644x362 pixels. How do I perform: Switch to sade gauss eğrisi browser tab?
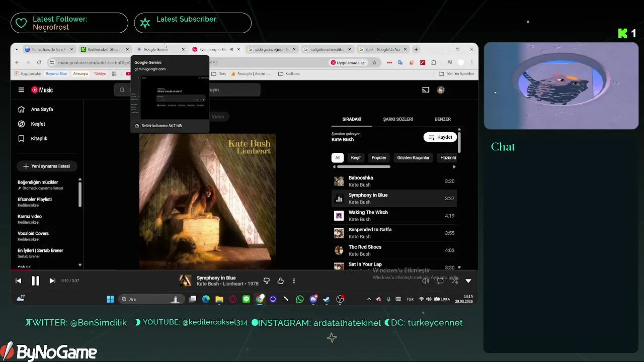tap(272, 49)
